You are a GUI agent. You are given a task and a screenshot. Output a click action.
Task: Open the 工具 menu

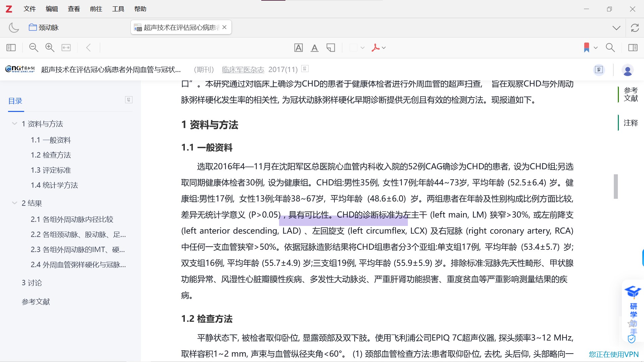point(118,9)
